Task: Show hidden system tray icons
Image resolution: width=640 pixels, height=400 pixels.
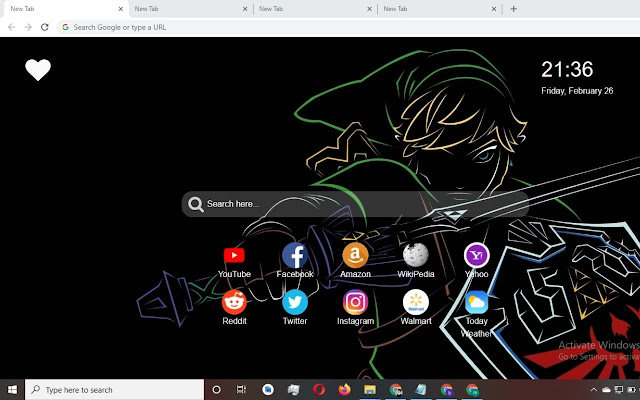Action: [x=593, y=390]
